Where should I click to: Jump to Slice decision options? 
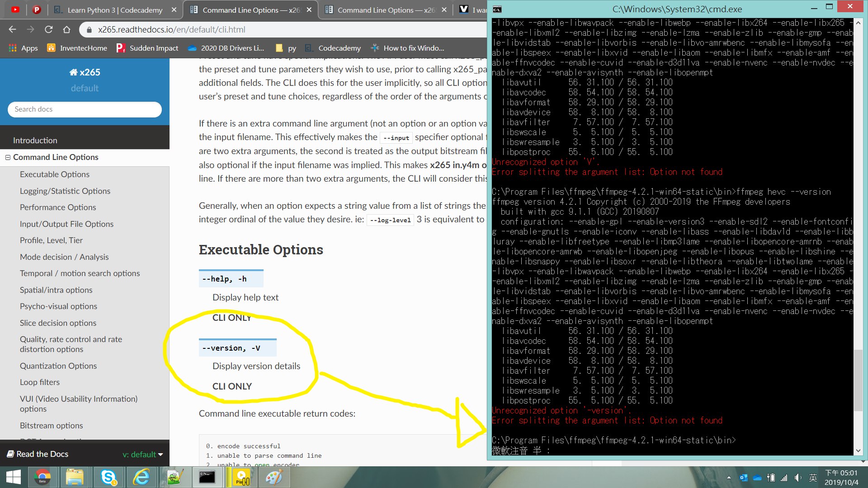[58, 323]
